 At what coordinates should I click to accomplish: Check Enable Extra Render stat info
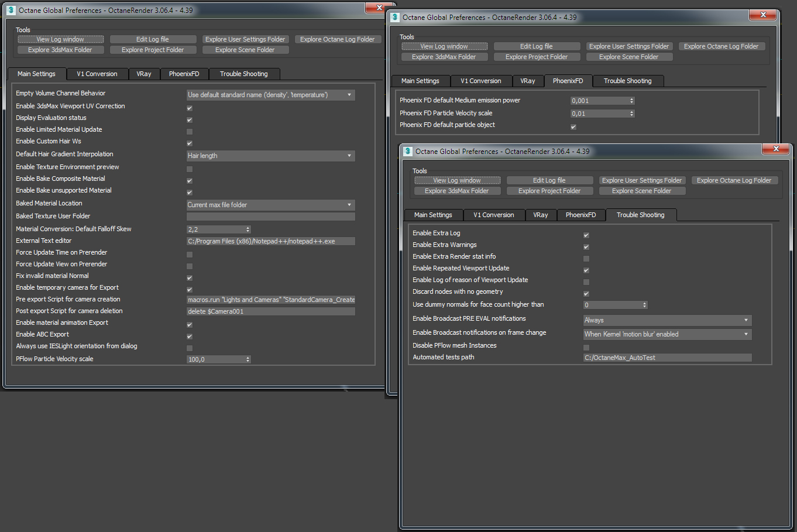(586, 259)
